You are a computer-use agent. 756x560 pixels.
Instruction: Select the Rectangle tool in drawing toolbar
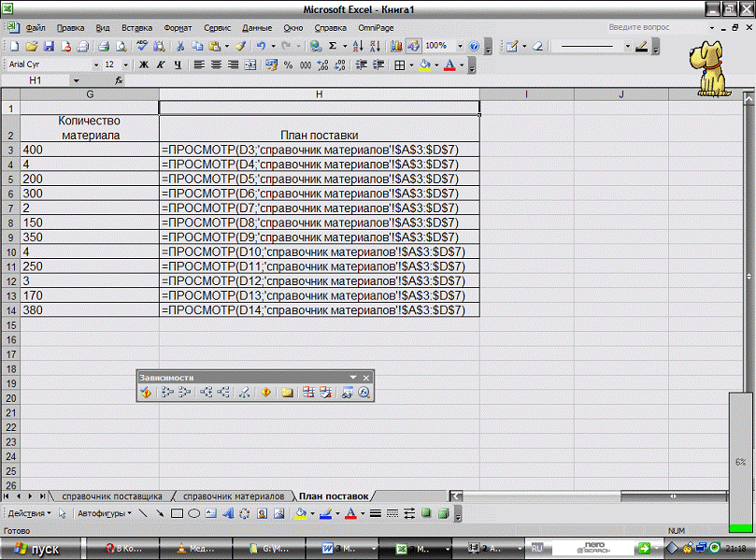(177, 513)
